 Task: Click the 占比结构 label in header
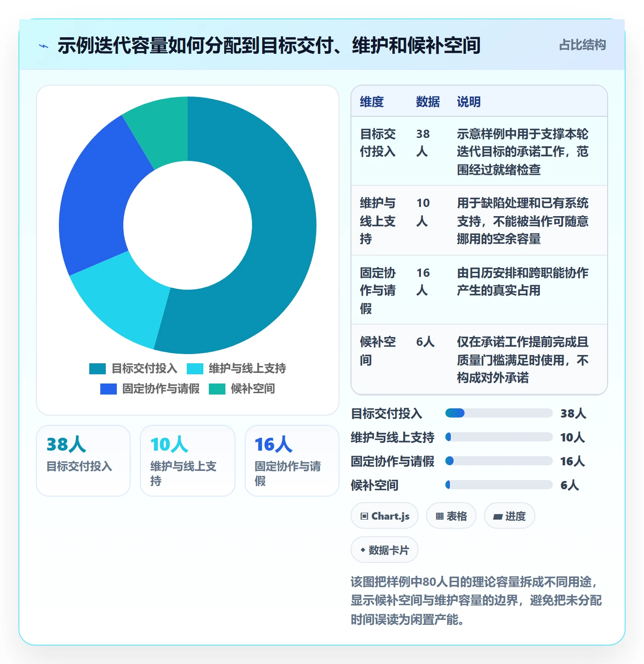(582, 45)
